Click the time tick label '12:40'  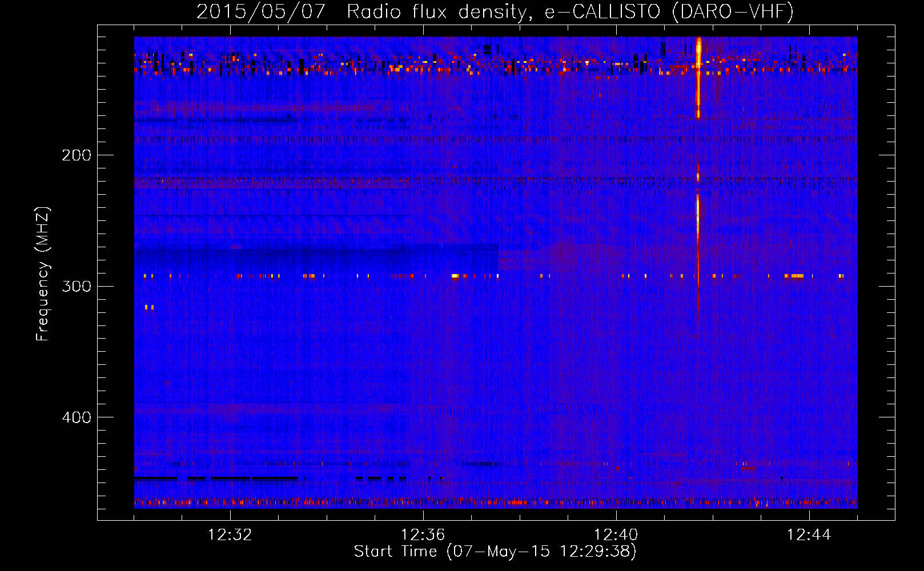tap(616, 535)
